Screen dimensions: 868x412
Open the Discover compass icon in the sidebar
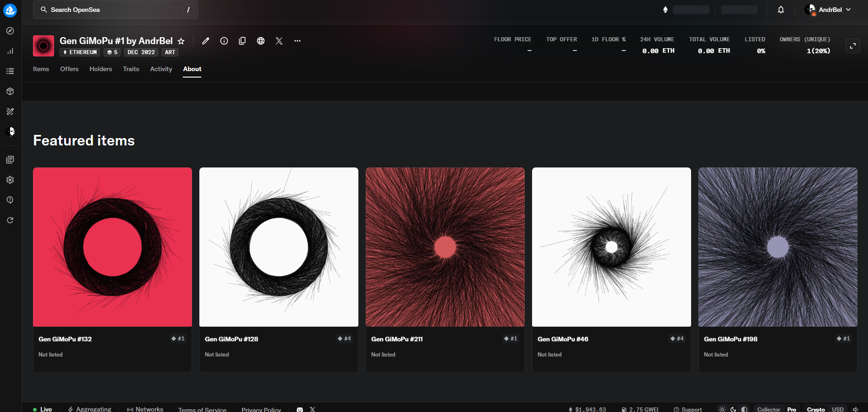(x=10, y=31)
